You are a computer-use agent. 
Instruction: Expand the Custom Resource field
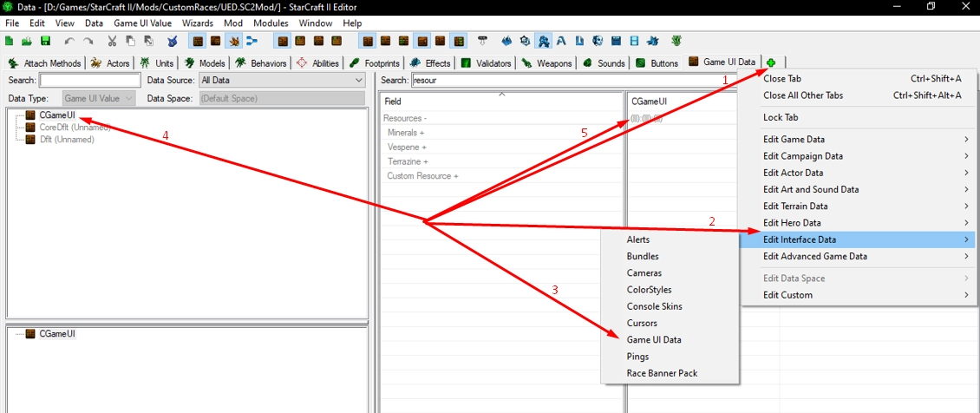tap(422, 175)
